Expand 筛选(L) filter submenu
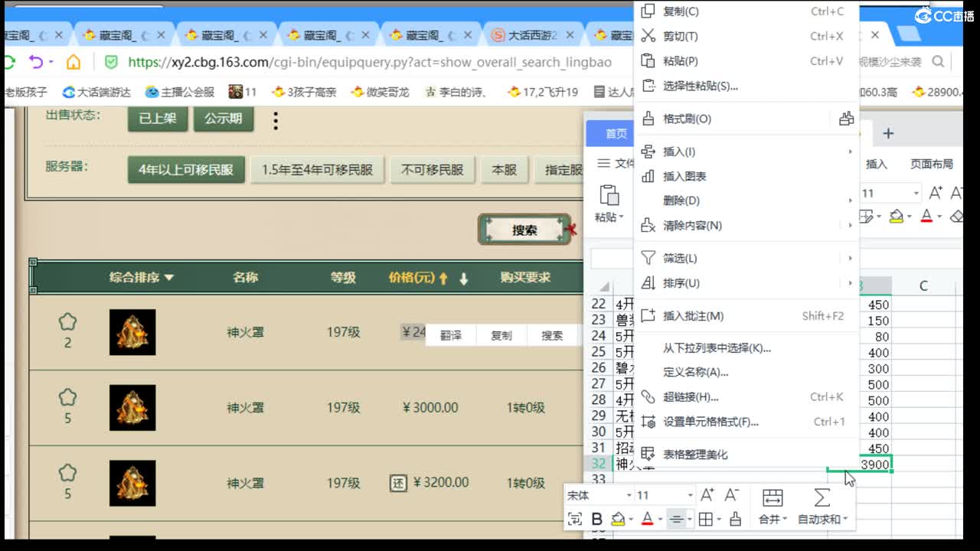This screenshot has width=980, height=551. coord(746,258)
